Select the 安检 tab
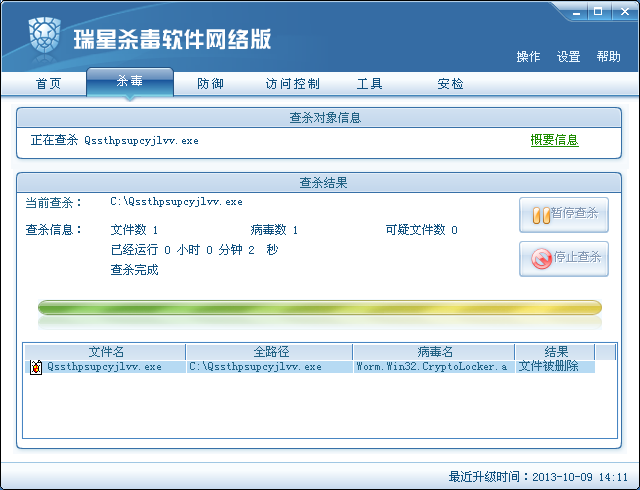The width and height of the screenshot is (640, 490). [x=450, y=84]
